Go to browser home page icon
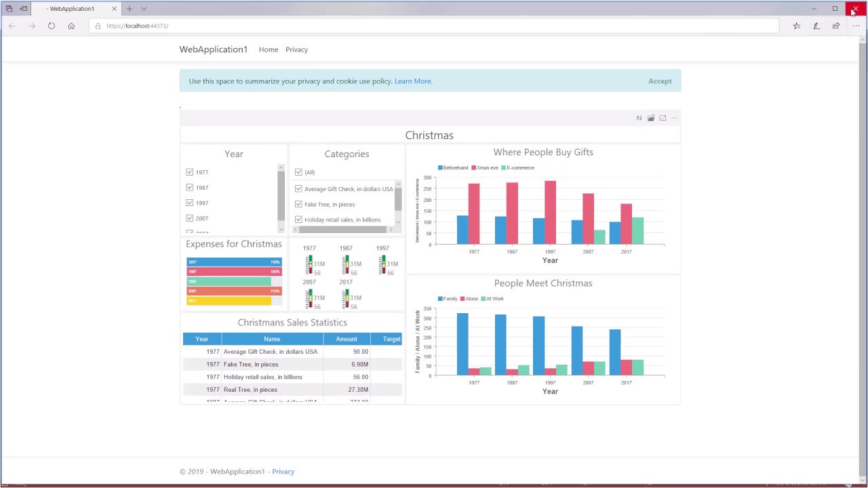 71,26
